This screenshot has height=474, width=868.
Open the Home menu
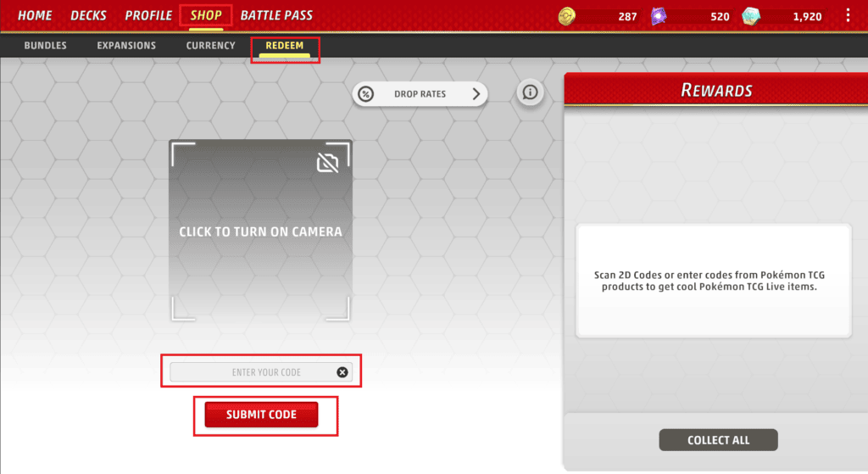35,15
